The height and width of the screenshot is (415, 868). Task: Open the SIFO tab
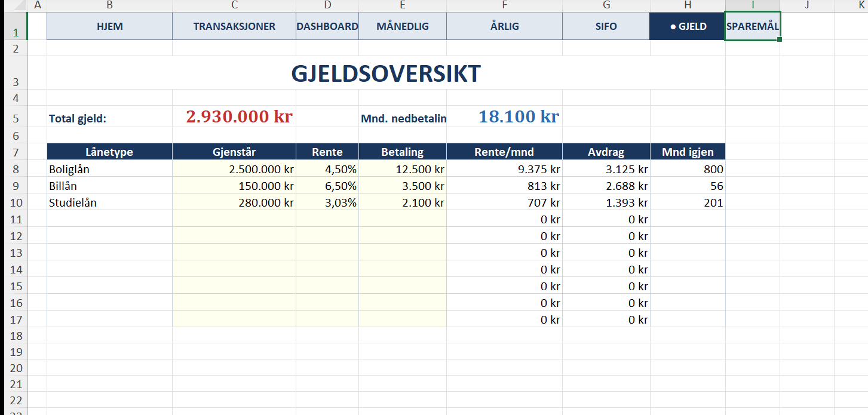(x=606, y=26)
